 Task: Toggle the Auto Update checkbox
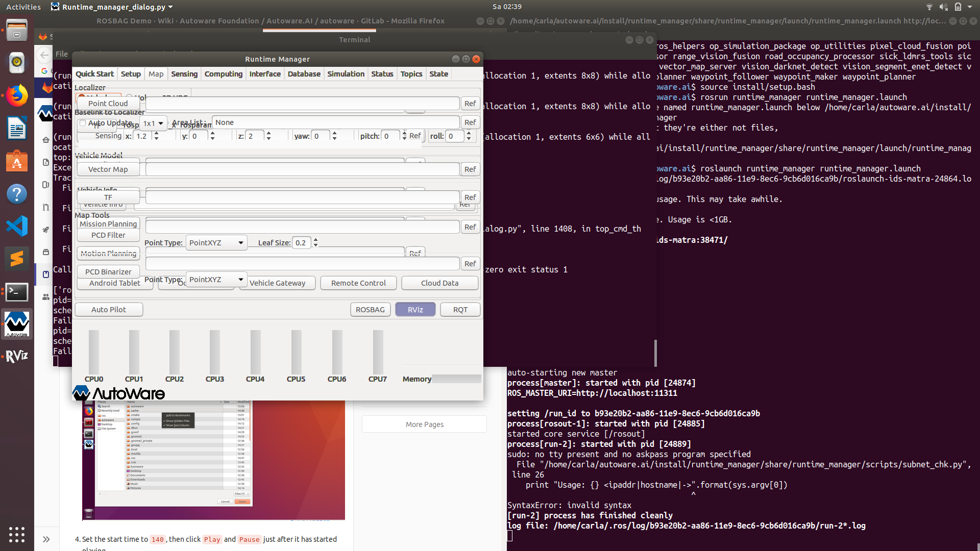pos(82,122)
